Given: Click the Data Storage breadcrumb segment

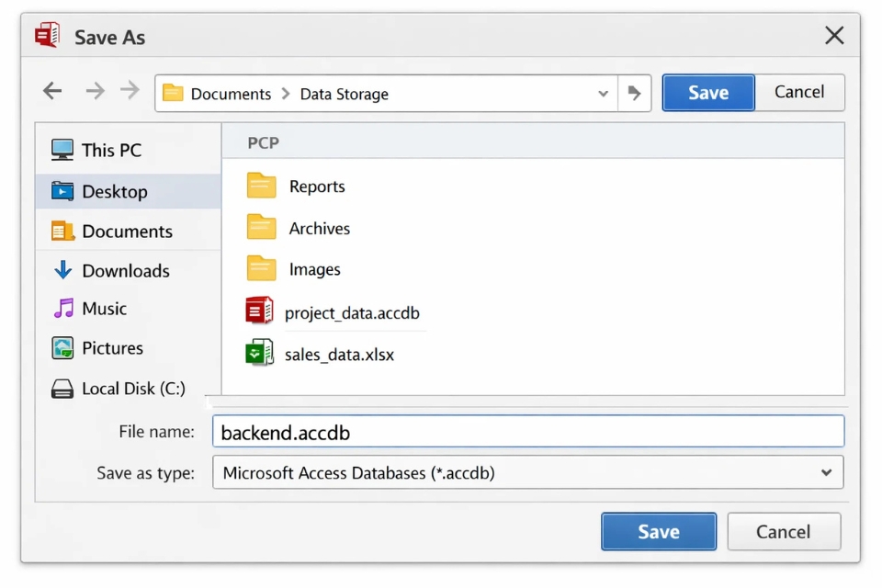Looking at the screenshot, I should click(344, 93).
